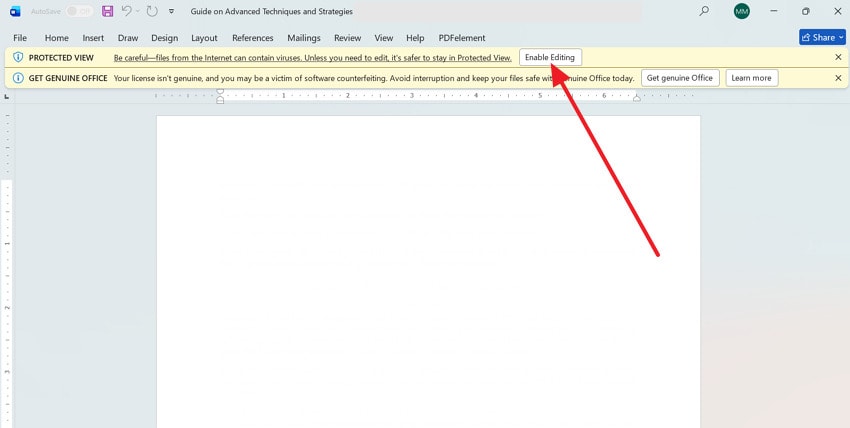The height and width of the screenshot is (428, 850).
Task: Click Enable Editing button
Action: [550, 57]
